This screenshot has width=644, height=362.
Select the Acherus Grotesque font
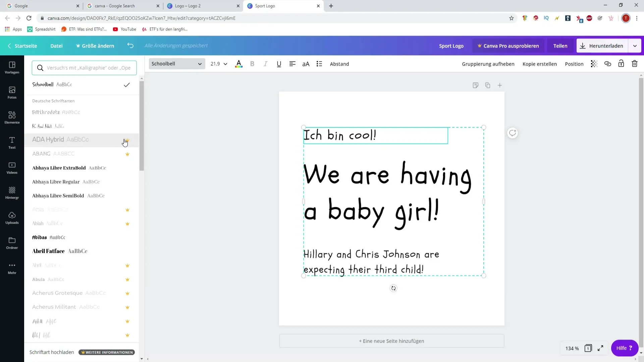coord(82,293)
